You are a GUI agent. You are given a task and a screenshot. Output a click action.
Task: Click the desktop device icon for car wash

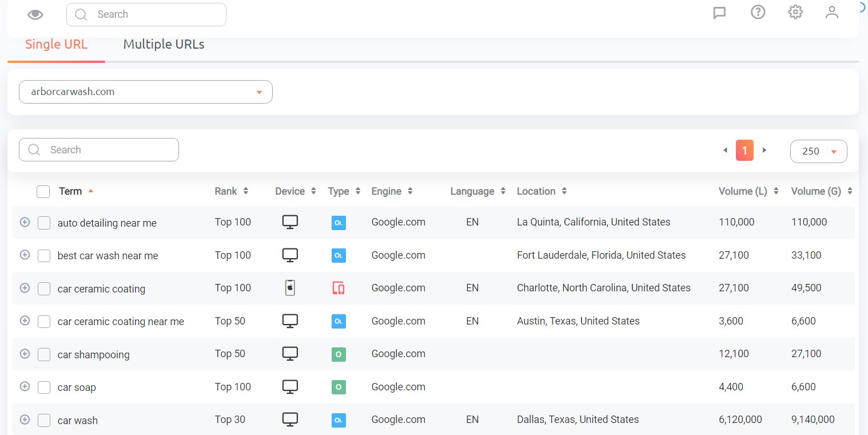[x=290, y=420]
